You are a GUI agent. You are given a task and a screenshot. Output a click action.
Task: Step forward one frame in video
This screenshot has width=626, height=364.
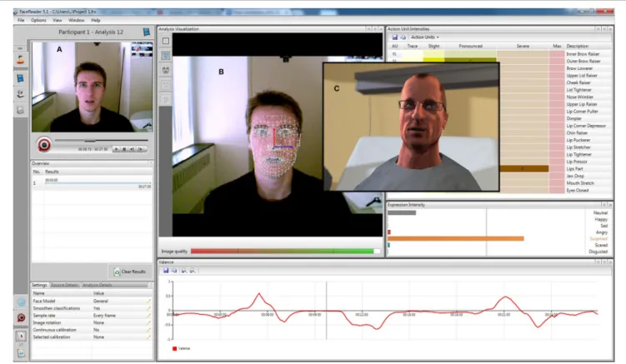pyautogui.click(x=140, y=149)
